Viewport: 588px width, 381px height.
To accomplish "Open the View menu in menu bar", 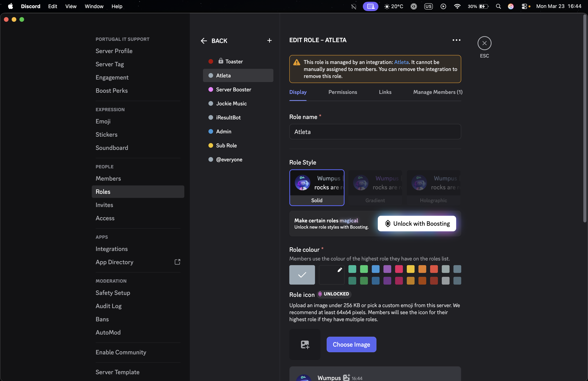I will [71, 6].
